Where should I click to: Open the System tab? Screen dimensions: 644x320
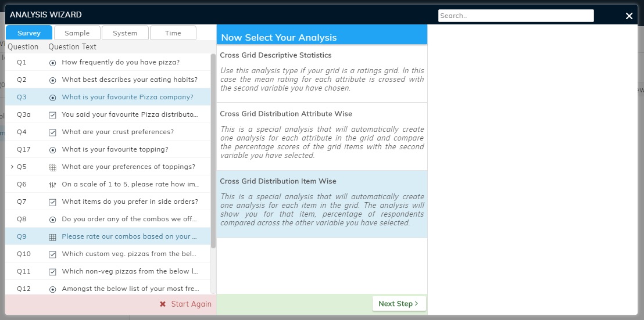point(126,33)
